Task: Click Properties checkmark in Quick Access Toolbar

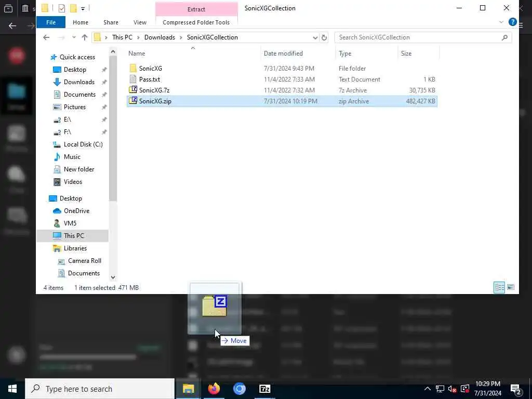Action: pyautogui.click(x=61, y=8)
